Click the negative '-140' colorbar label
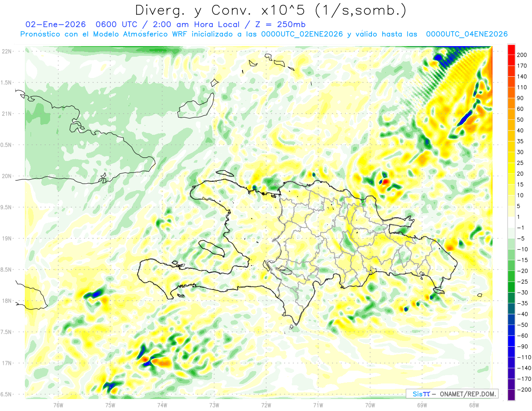The image size is (532, 411). (x=524, y=368)
